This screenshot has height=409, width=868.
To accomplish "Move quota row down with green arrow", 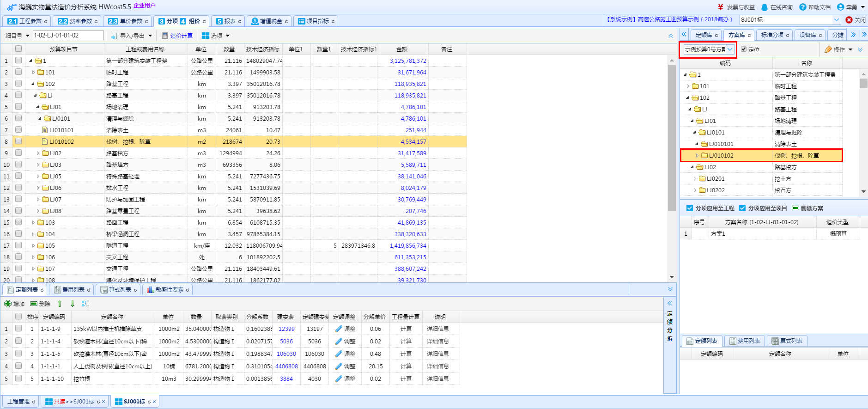I will (x=73, y=304).
